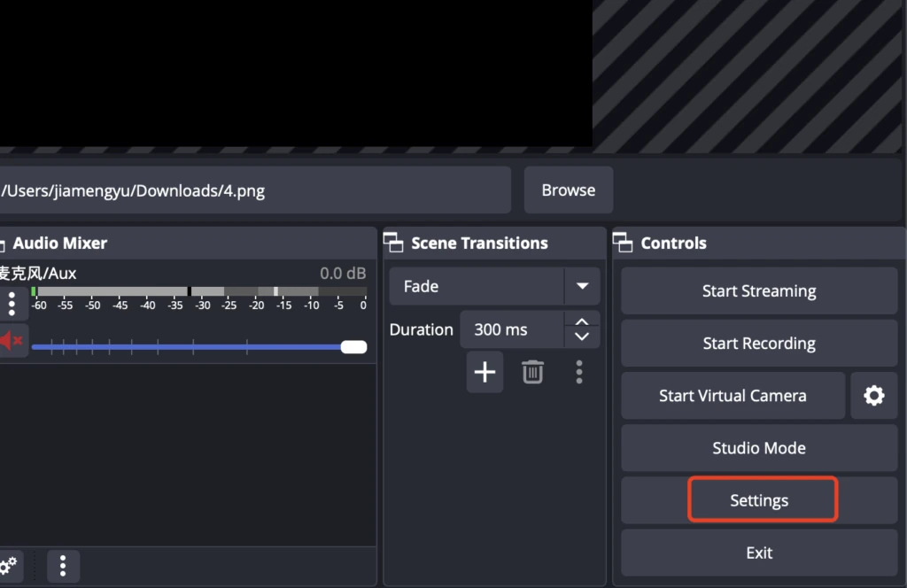Configure virtual camera with gear icon

pos(873,396)
